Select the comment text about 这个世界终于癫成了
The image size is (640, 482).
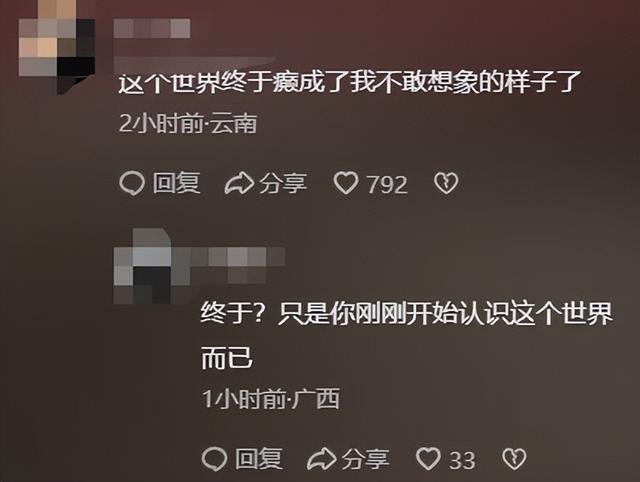click(x=350, y=81)
